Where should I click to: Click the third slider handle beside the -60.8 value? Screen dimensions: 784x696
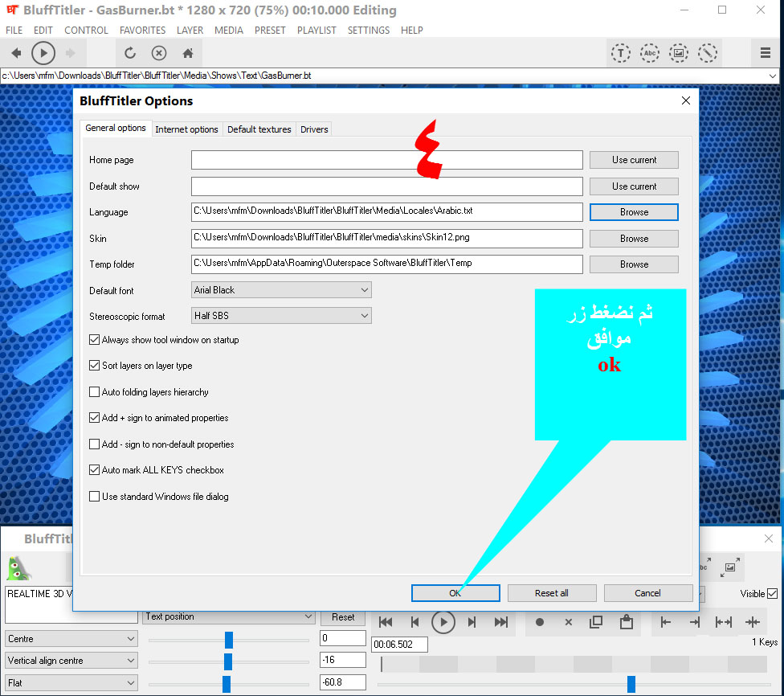(x=227, y=684)
